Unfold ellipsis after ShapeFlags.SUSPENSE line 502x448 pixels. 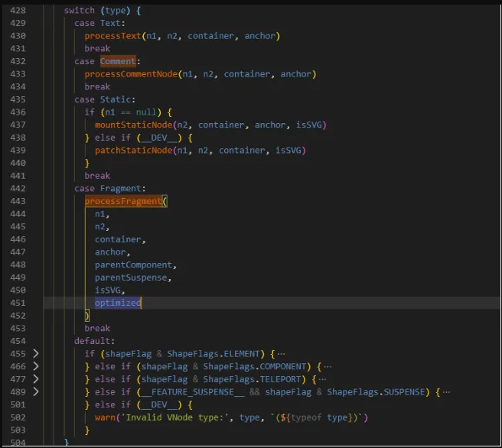tap(446, 392)
